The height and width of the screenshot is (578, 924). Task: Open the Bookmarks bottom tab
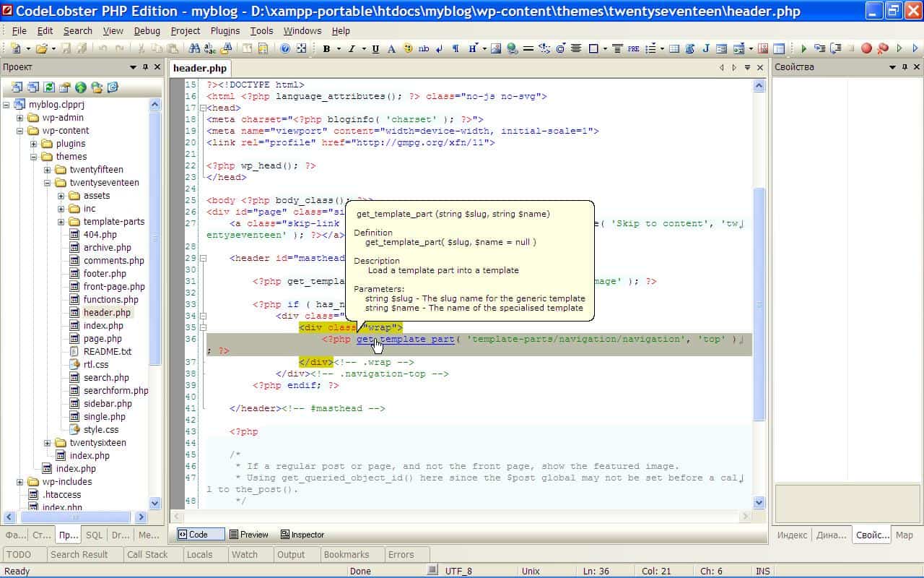pyautogui.click(x=346, y=555)
